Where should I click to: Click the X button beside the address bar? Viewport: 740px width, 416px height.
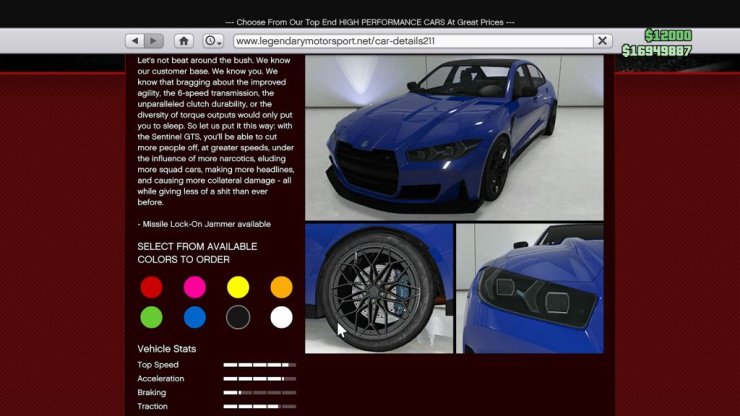(602, 41)
